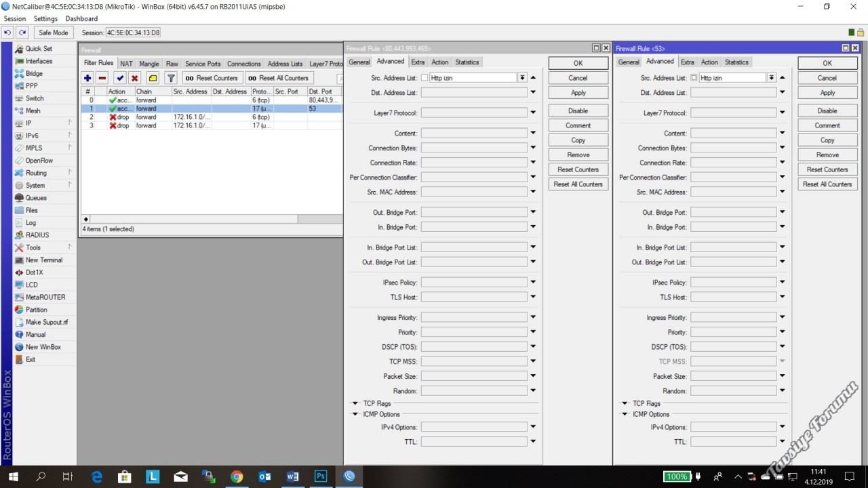Viewport: 868px width, 488px height.
Task: Open the Queues sidebar entry
Action: [36, 198]
